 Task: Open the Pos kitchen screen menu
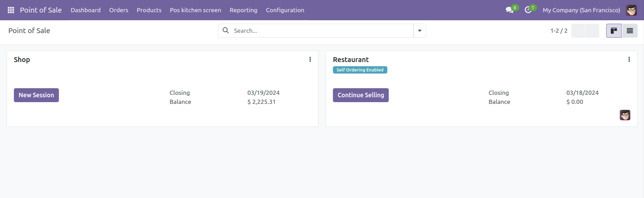(x=195, y=10)
